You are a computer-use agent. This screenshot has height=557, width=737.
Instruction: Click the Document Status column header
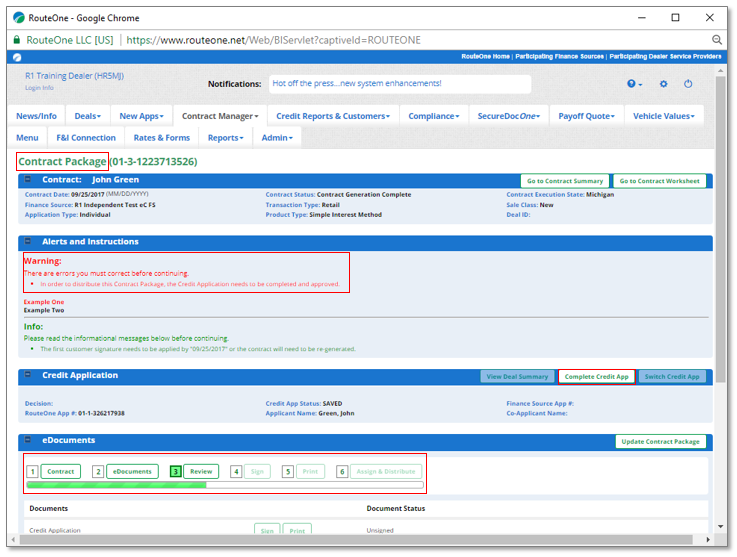395,508
